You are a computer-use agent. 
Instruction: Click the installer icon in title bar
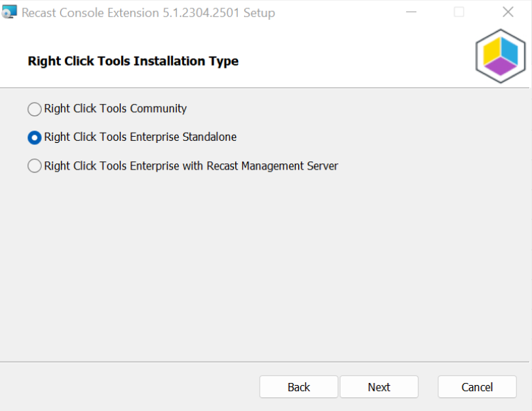point(10,12)
